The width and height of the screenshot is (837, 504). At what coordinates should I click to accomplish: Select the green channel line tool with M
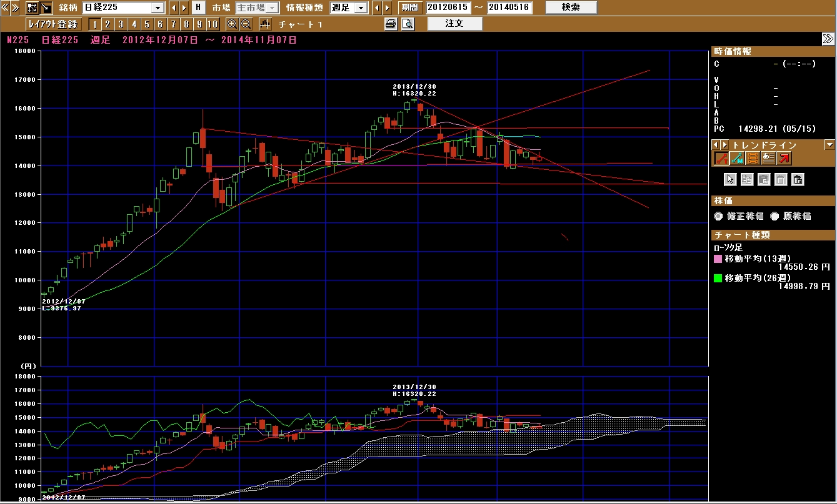[x=737, y=159]
